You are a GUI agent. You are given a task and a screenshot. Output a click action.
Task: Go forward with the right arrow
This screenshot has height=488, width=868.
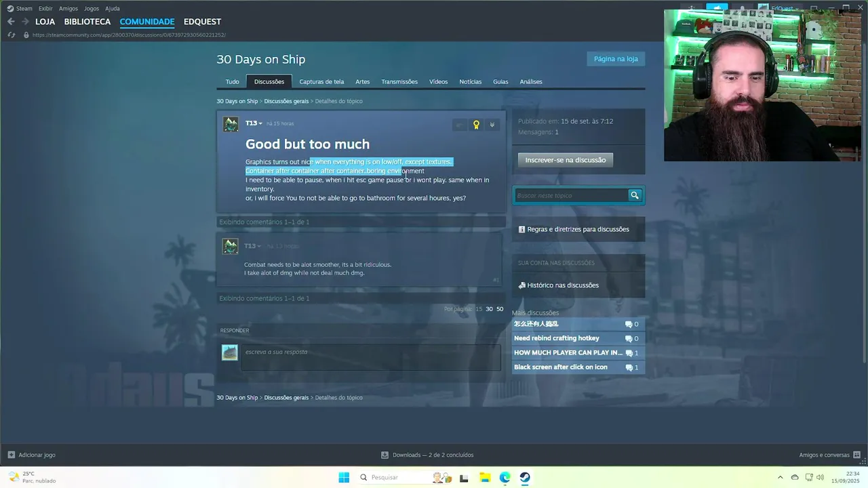tap(25, 22)
